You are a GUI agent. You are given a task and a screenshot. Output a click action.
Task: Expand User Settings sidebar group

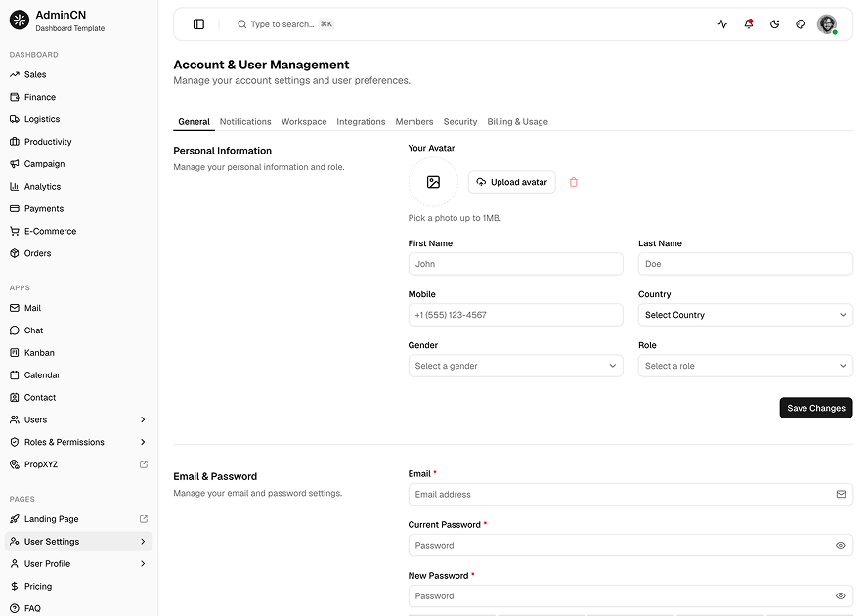pos(78,542)
